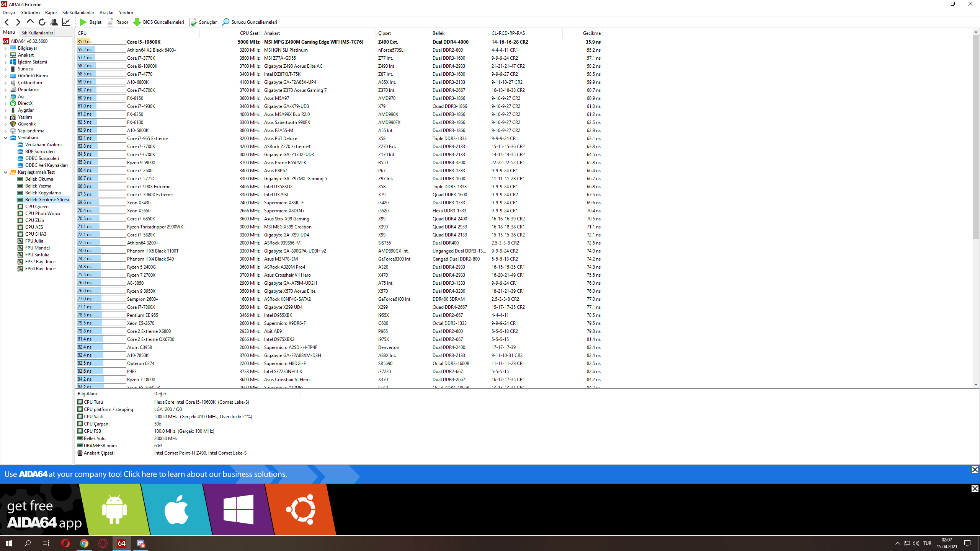Click the Refresh icon in toolbar
This screenshot has width=980, height=551.
tap(42, 22)
